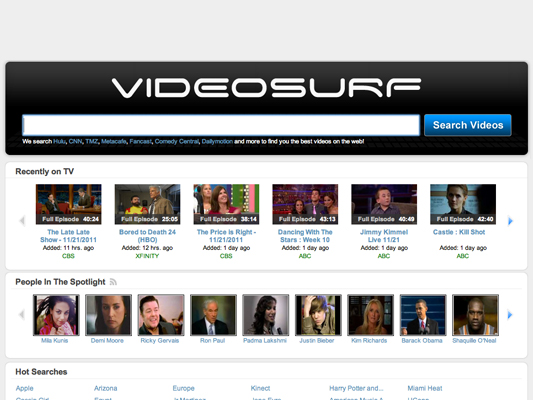Show previous Recently on TV videos arrow

pos(22,221)
